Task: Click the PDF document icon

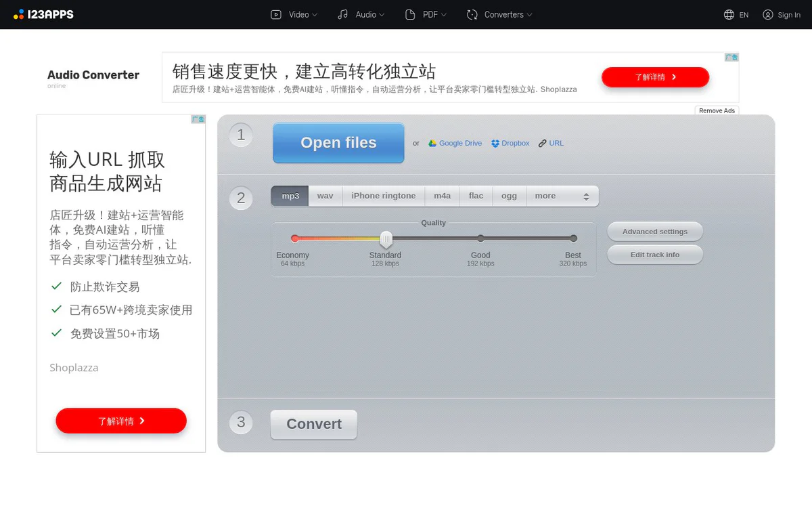Action: tap(410, 14)
